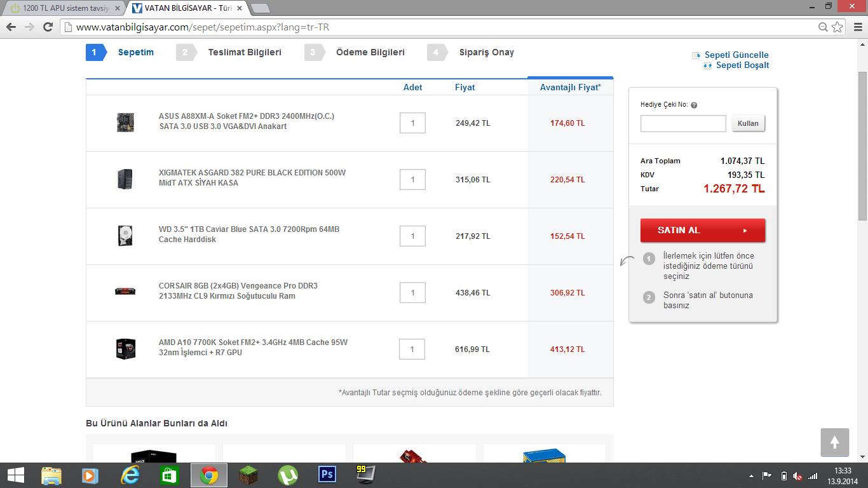Click the muted volume tray icon
The image size is (868, 488).
[x=797, y=476]
